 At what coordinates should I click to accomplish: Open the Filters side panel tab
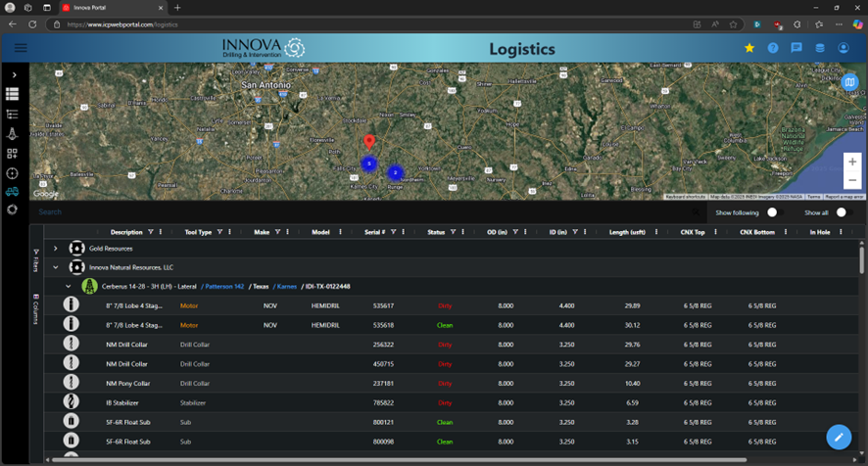36,260
